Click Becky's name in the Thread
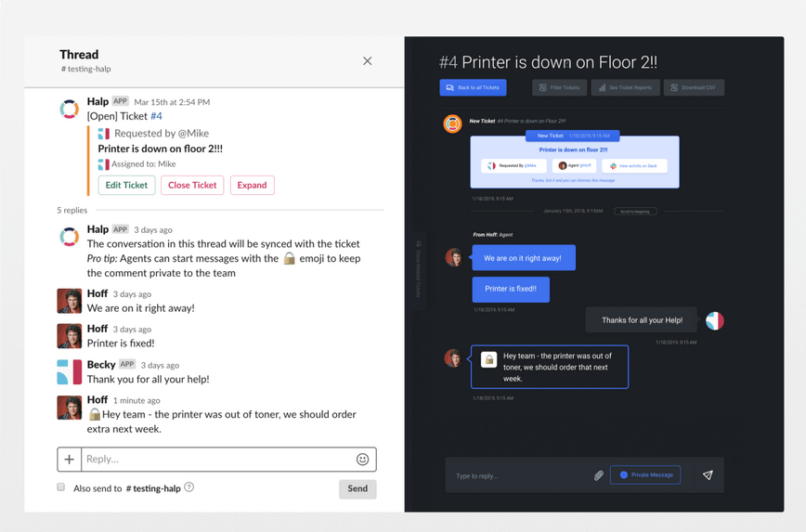This screenshot has width=806, height=532. [100, 365]
